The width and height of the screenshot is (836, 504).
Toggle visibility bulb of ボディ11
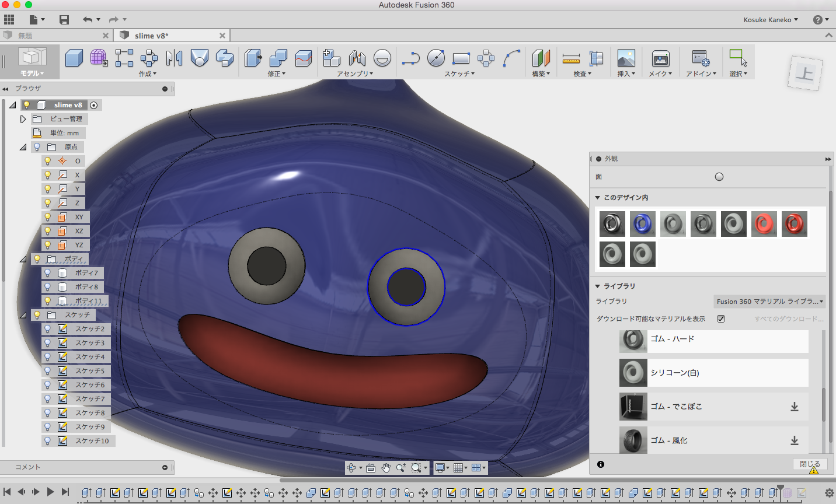click(x=48, y=301)
